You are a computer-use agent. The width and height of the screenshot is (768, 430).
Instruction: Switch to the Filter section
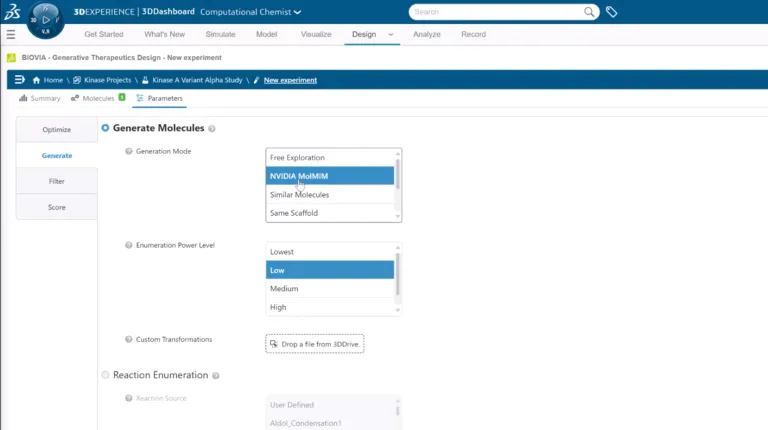[x=57, y=181]
